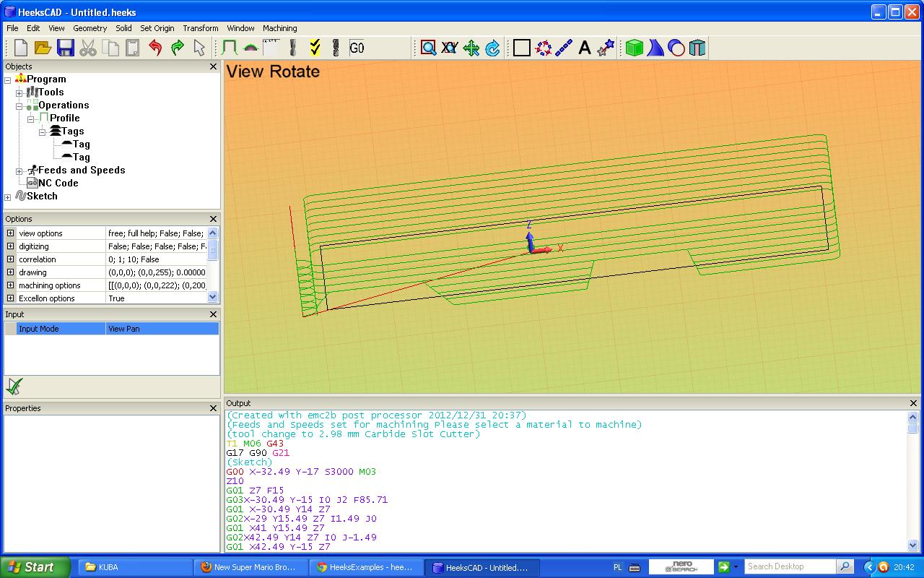Click the blue star snap icon
This screenshot has width=924, height=578.
pos(606,48)
